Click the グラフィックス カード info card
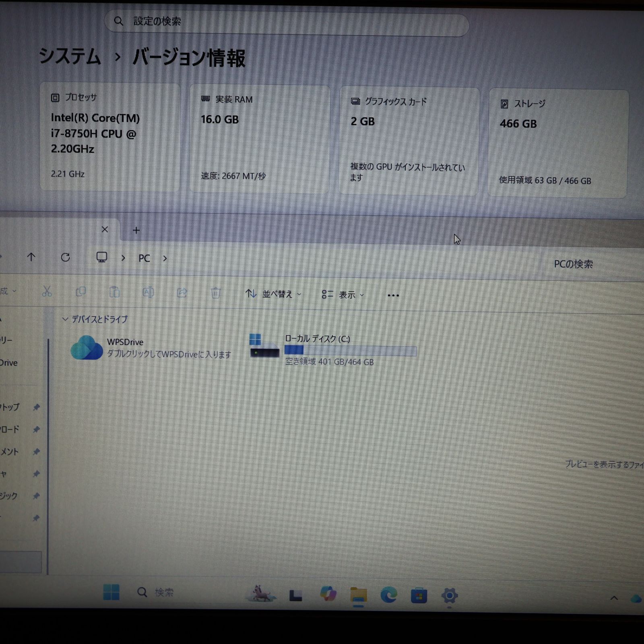Image resolution: width=644 pixels, height=644 pixels. tap(410, 141)
